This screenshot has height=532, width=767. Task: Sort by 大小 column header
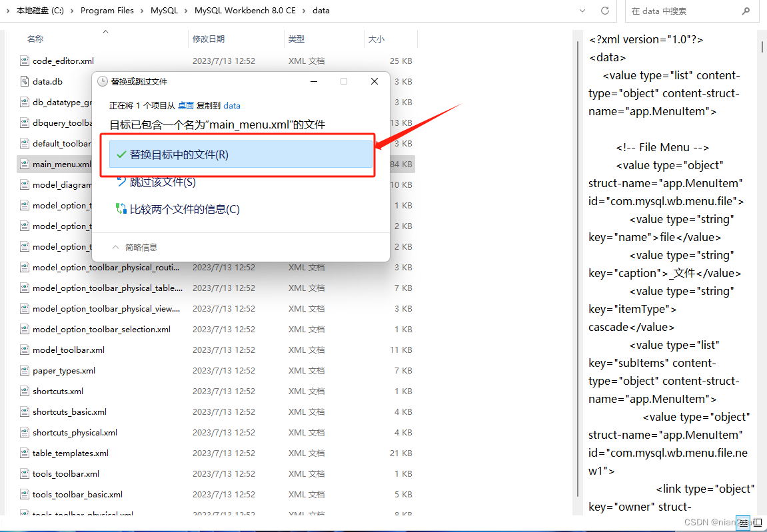tap(376, 39)
